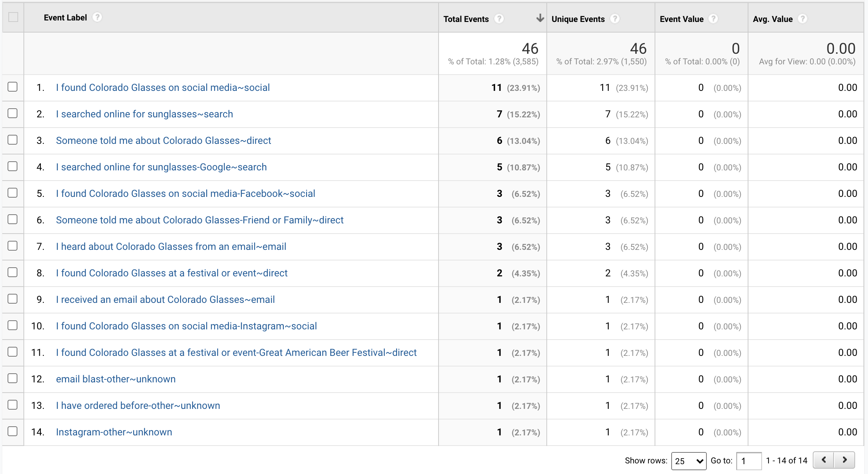
Task: Select checkbox for row 7 email label
Action: (x=12, y=246)
